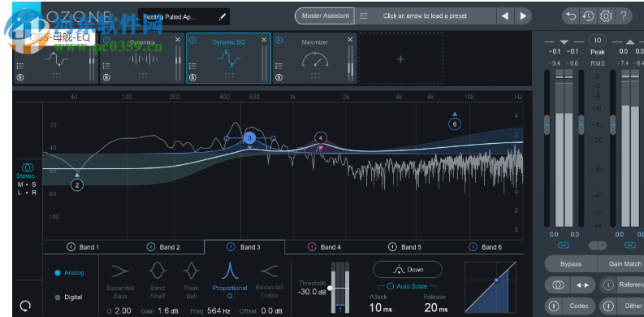This screenshot has height=317, width=644.
Task: Toggle the Codec power button
Action: coord(554,306)
